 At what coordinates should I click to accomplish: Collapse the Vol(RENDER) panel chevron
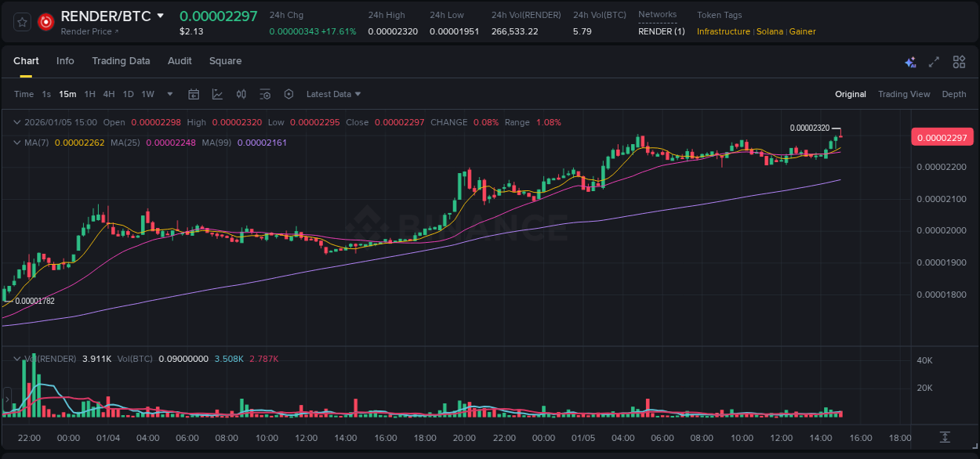(16, 359)
